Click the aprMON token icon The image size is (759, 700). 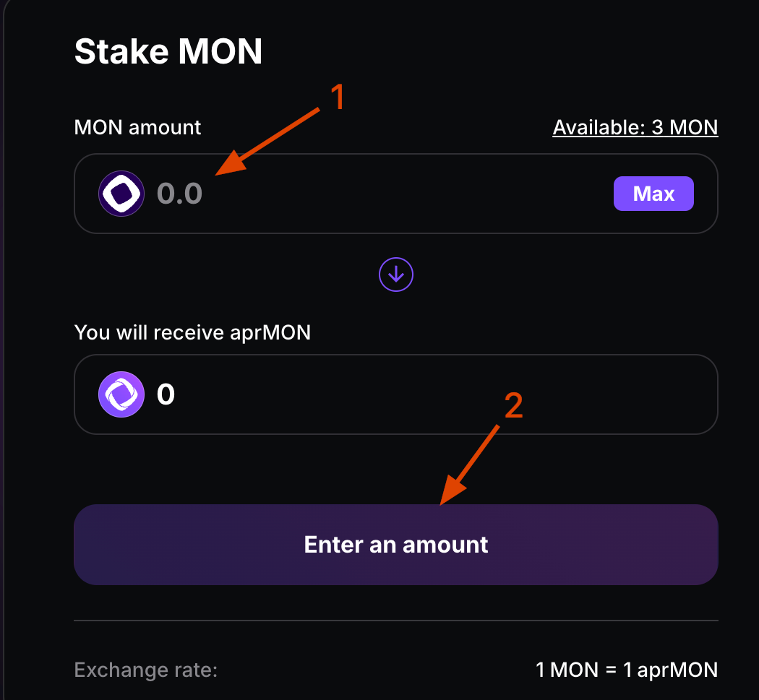pos(120,394)
